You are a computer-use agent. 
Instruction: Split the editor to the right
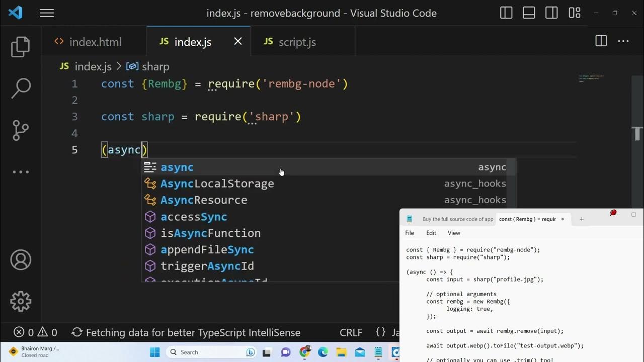point(601,41)
